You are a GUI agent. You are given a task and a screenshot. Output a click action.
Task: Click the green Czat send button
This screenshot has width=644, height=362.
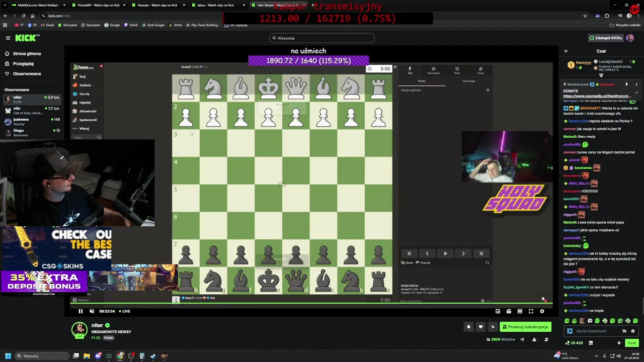point(631,343)
